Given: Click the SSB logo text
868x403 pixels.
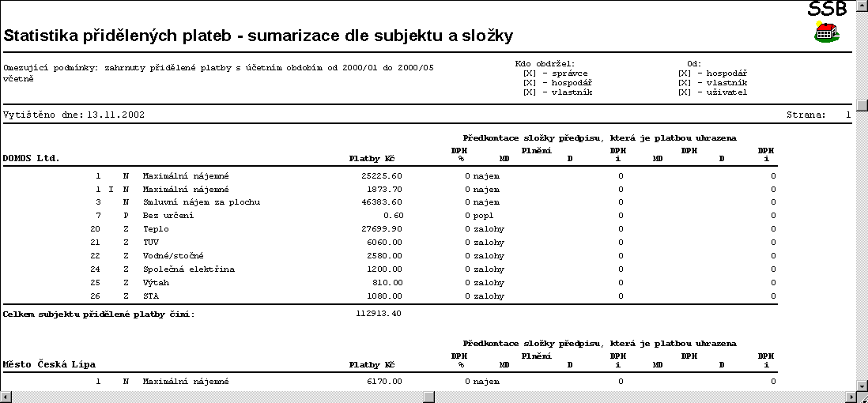Looking at the screenshot, I should [x=826, y=9].
